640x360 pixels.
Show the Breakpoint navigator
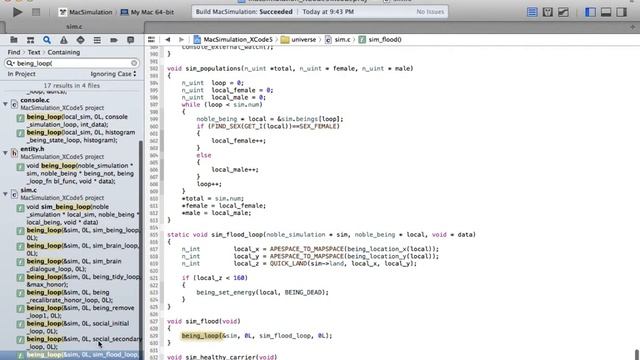pyautogui.click(x=114, y=40)
